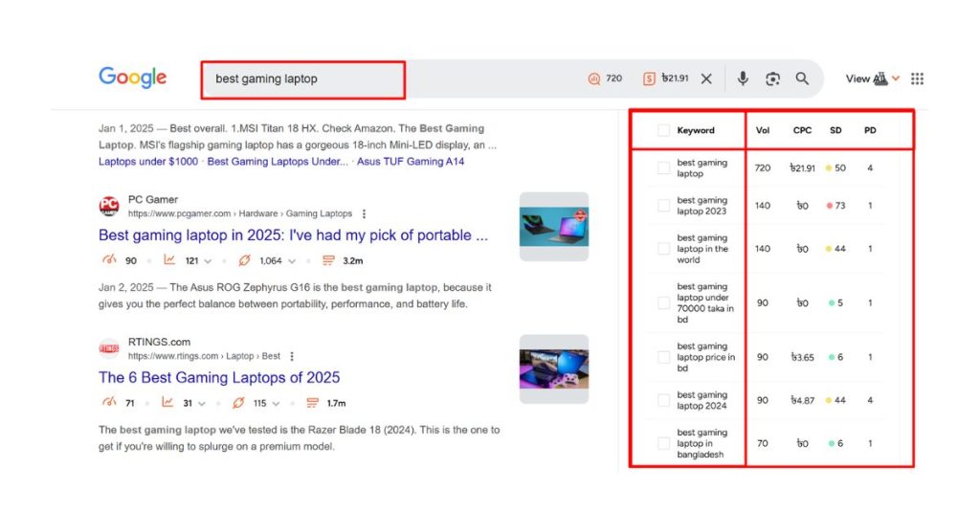Open Best gaming laptop in 2025 PC Gamer result
This screenshot has height=513, width=980.
[293, 235]
